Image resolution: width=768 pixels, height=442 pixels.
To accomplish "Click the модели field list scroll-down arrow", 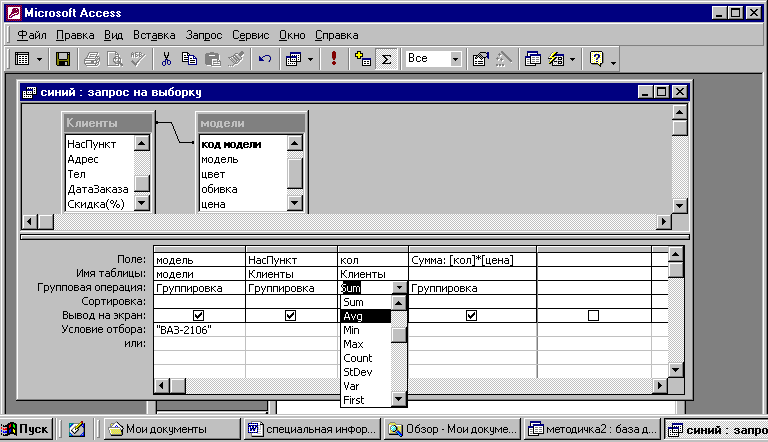I will coord(294,202).
